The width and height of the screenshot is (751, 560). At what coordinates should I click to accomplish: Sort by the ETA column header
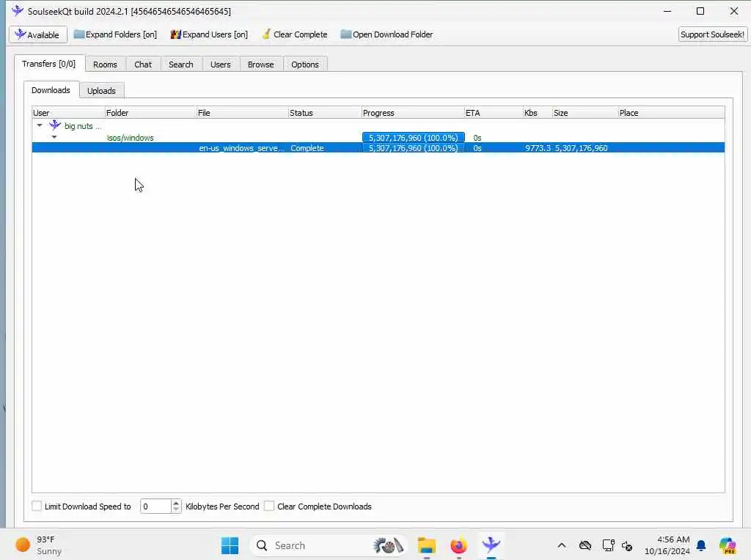[494, 112]
